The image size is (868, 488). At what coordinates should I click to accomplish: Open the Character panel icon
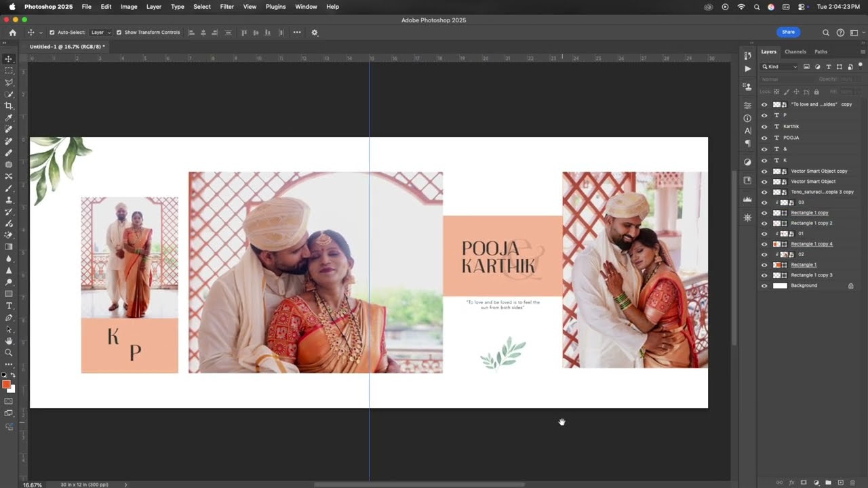point(747,131)
